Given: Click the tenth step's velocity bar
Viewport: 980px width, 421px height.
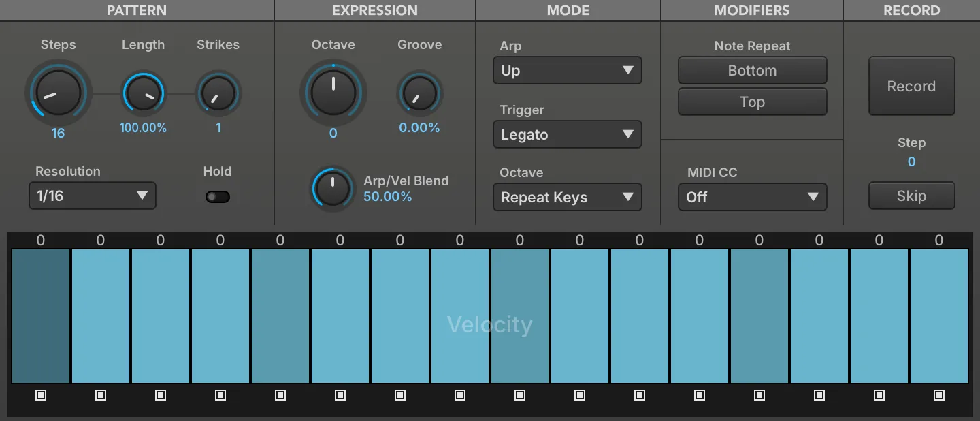Looking at the screenshot, I should click(580, 316).
